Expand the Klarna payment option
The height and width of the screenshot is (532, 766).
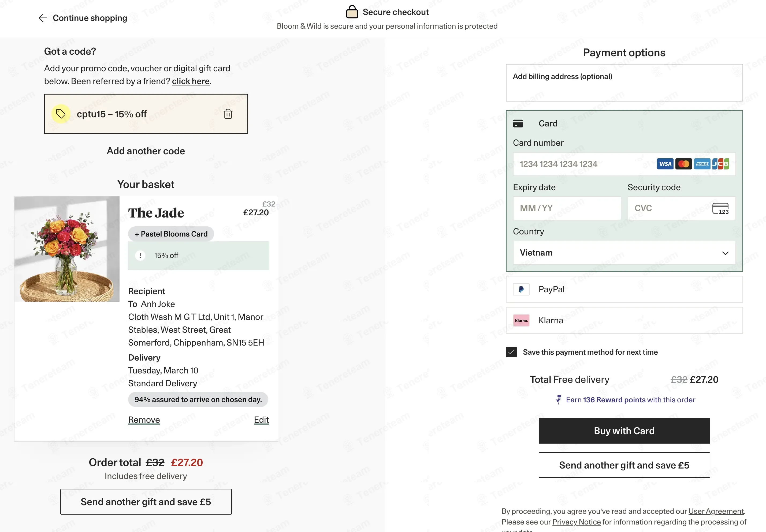624,320
